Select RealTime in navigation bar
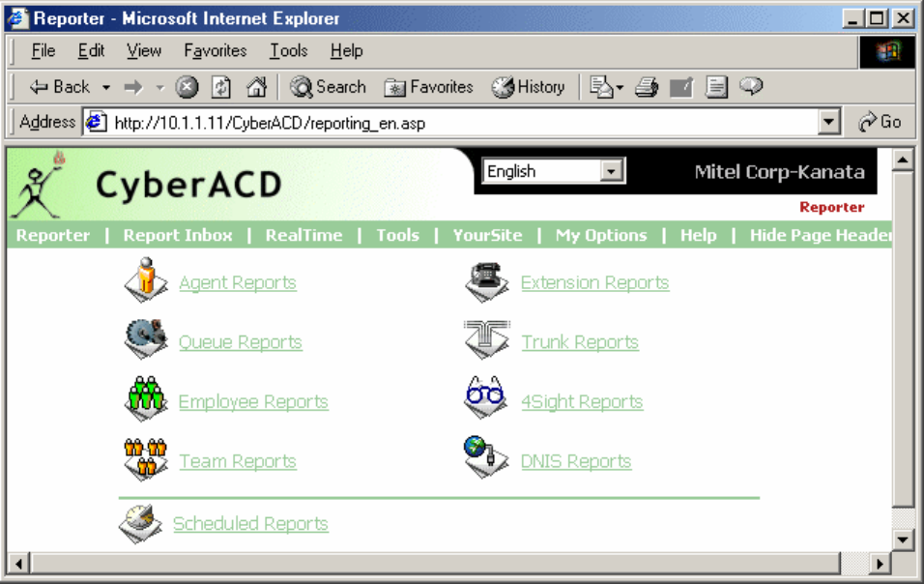Viewport: 924px width, 584px height. tap(303, 235)
